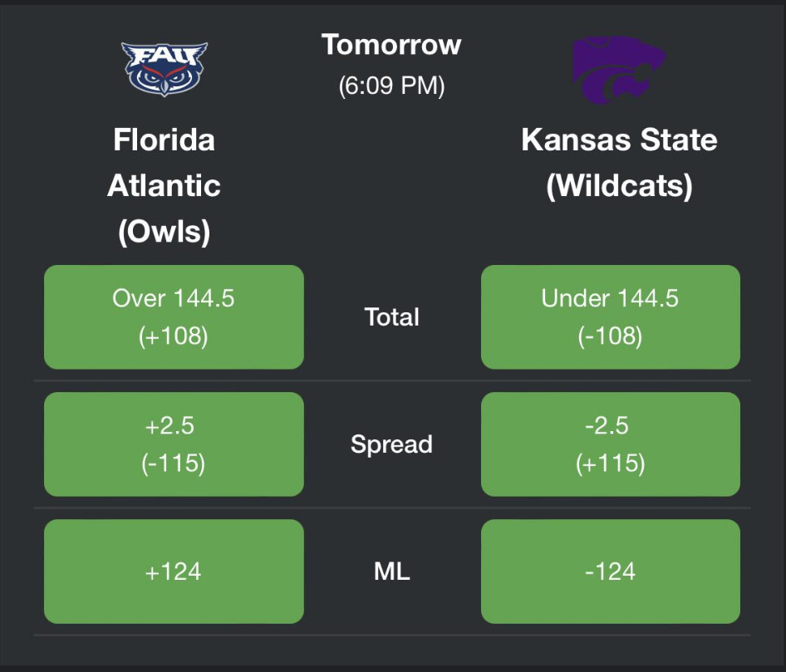Screen dimensions: 786x672
Task: Click the Tomorrow game date heading
Action: coord(391,45)
